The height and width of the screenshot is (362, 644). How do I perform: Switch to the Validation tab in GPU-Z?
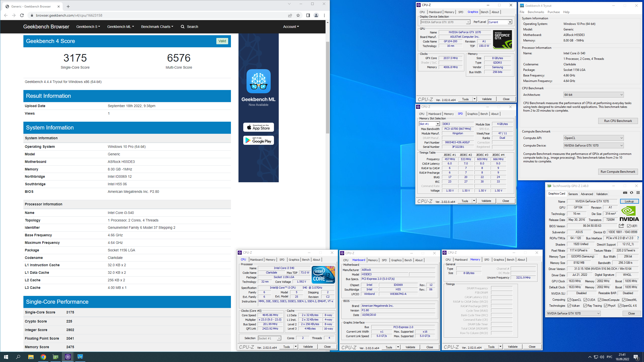pos(602,194)
